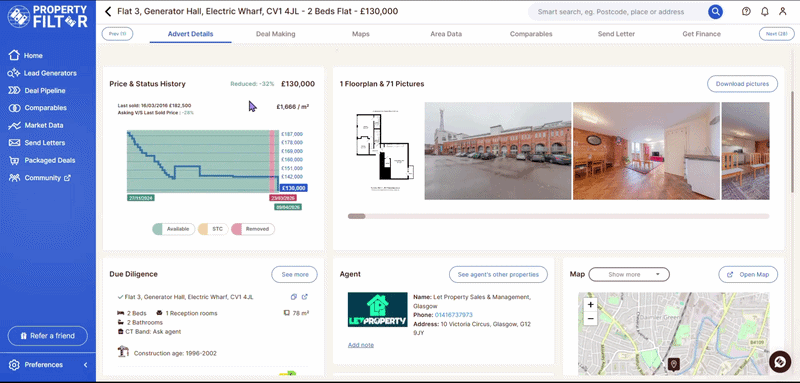This screenshot has height=383, width=800.
Task: Click the Smart search input field
Action: click(617, 11)
